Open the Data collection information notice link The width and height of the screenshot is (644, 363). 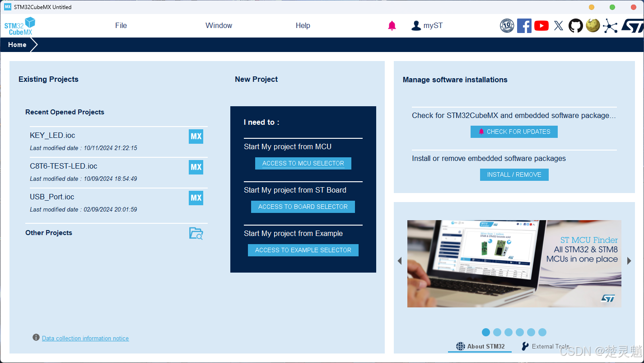coord(85,338)
